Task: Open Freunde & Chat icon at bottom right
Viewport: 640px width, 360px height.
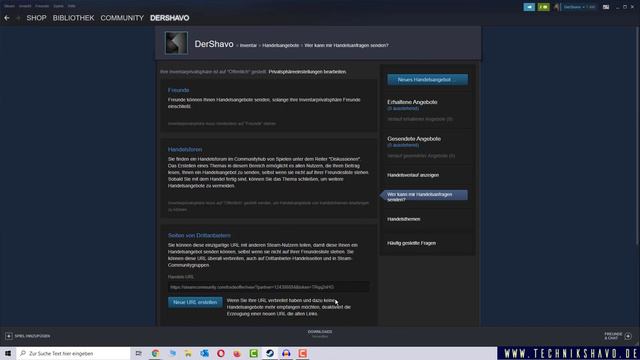Action: pyautogui.click(x=628, y=336)
